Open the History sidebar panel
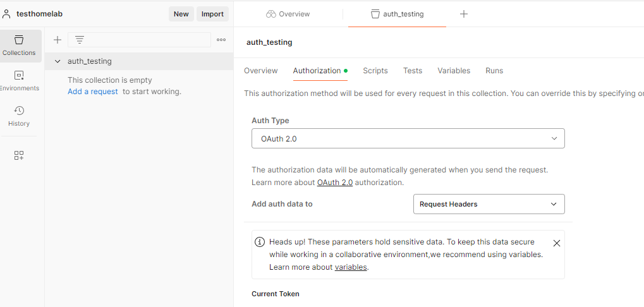Viewport: 644px width, 307px height. 19,116
